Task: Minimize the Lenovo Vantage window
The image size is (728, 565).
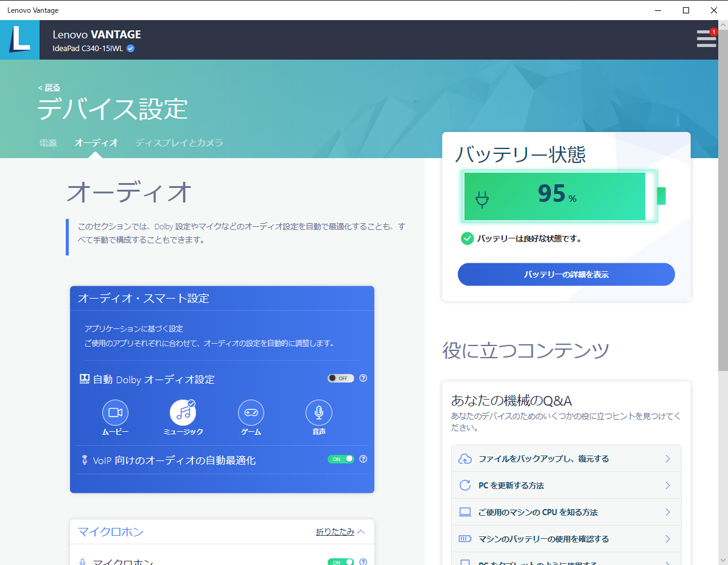Action: [658, 10]
